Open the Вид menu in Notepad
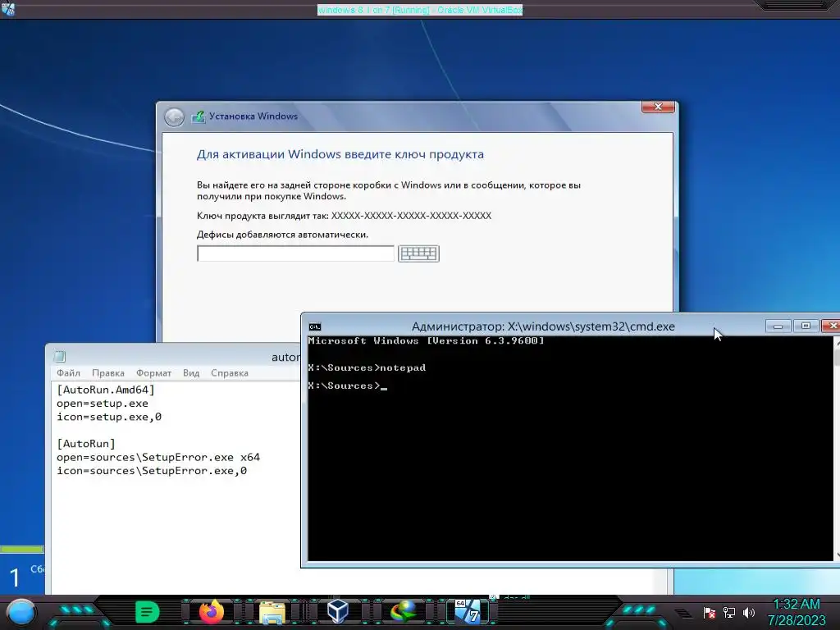 (x=191, y=373)
